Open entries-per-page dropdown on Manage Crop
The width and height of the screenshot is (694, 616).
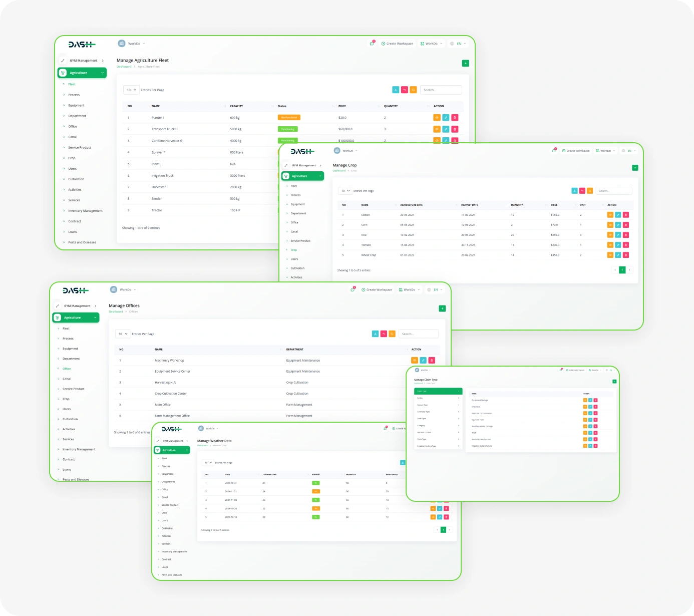pos(345,191)
